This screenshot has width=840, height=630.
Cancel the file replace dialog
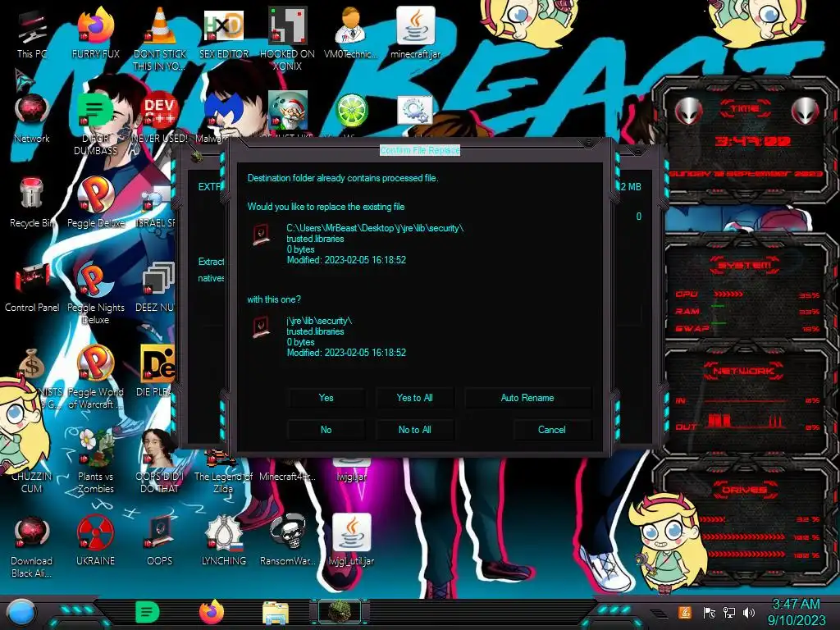552,430
